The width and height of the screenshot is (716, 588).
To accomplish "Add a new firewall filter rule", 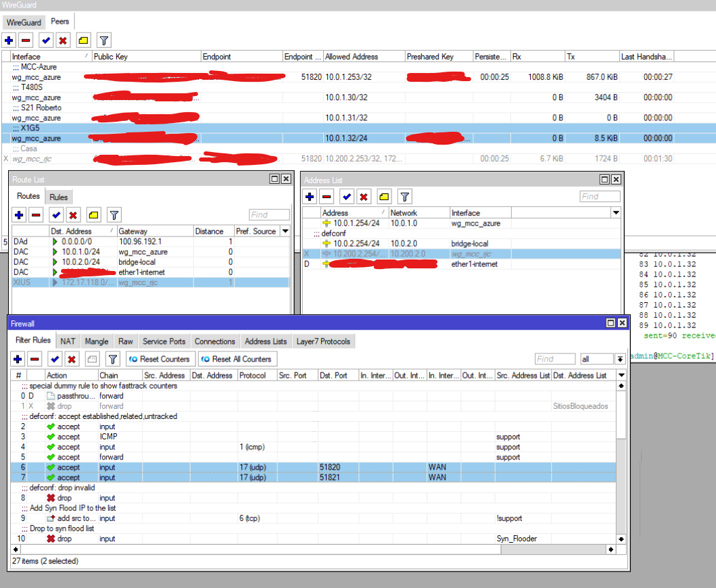I will (18, 360).
